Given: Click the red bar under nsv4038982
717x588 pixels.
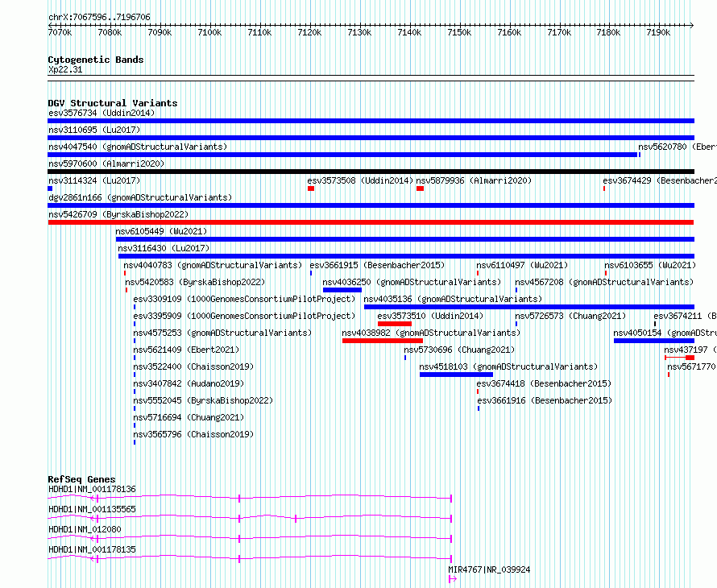Looking at the screenshot, I should pos(383,341).
